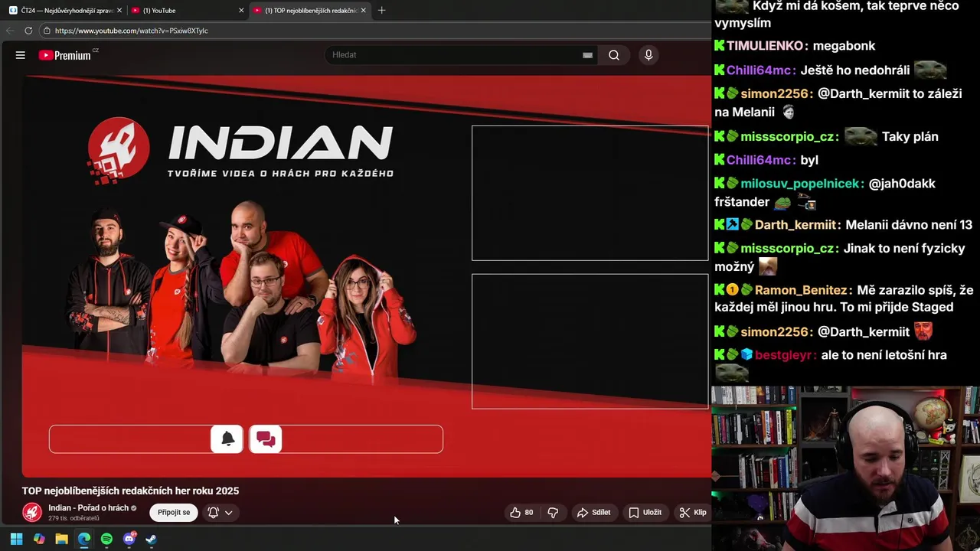Click Chilli64mc in 'Ještě ho nedohráli' message
Image resolution: width=980 pixels, height=551 pixels.
759,70
